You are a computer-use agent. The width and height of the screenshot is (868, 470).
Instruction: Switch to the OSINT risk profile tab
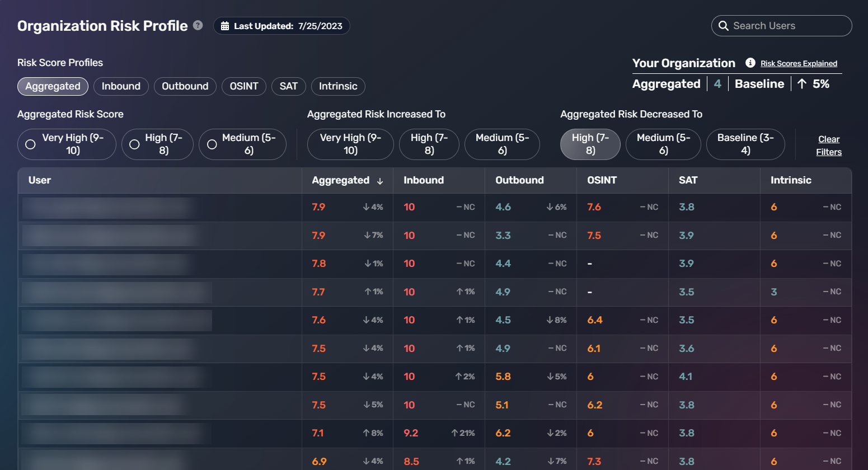244,86
